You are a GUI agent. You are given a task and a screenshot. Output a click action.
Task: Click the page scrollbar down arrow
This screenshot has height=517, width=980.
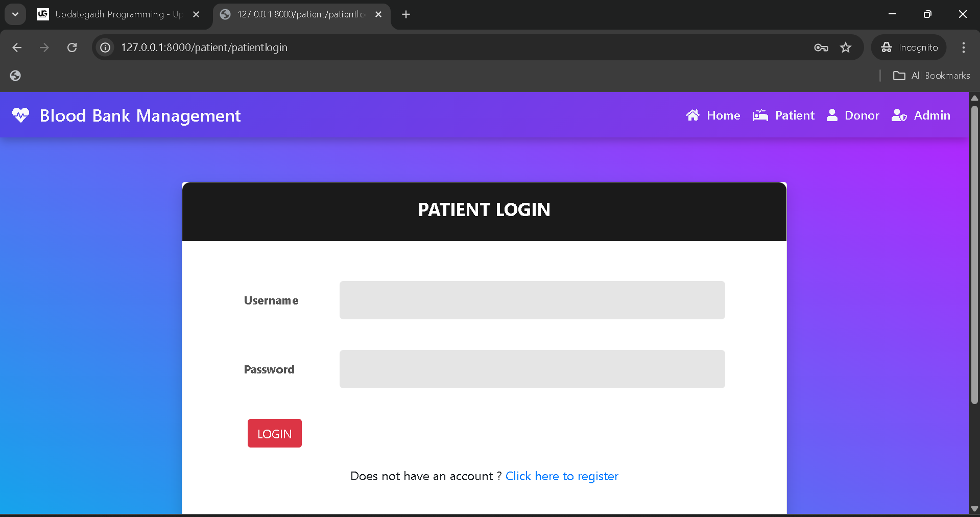tap(974, 509)
